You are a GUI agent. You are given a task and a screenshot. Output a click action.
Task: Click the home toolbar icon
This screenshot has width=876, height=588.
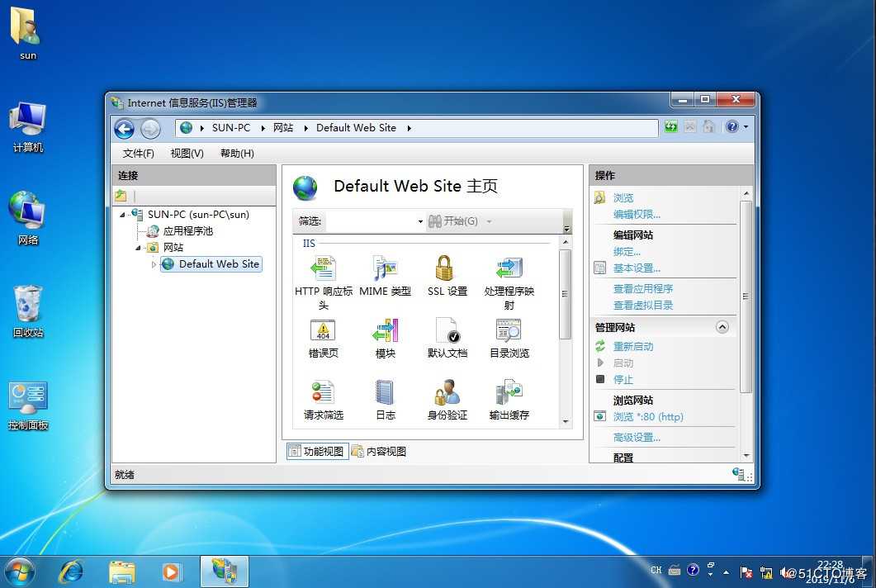708,127
